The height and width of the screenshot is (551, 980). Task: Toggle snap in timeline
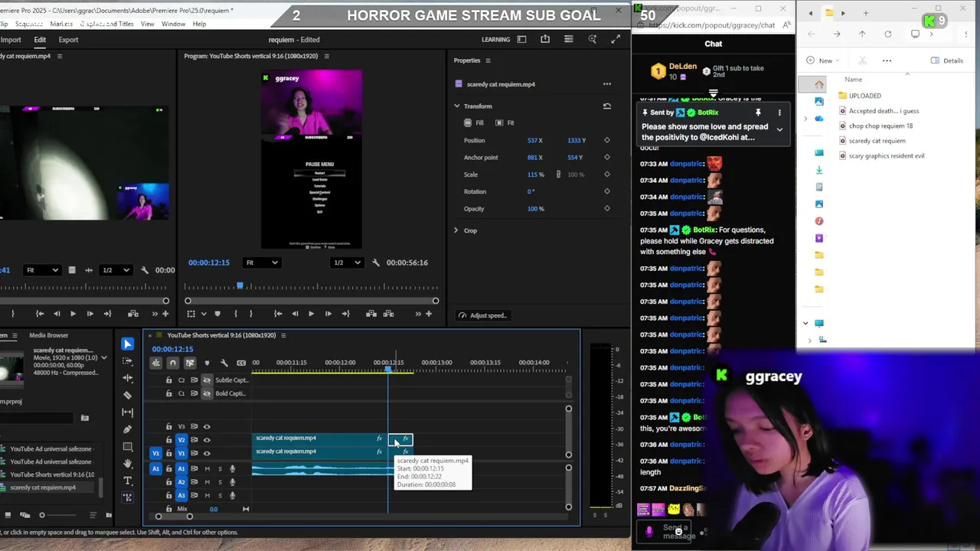click(172, 363)
